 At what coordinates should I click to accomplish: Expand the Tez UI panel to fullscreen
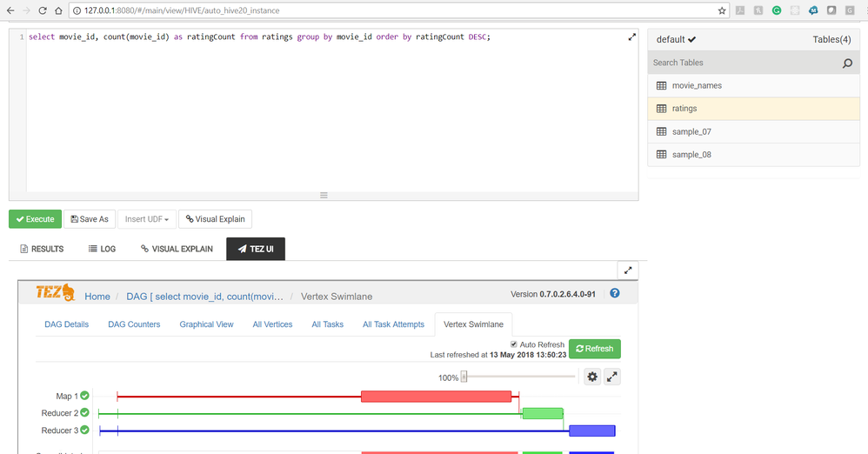[628, 270]
